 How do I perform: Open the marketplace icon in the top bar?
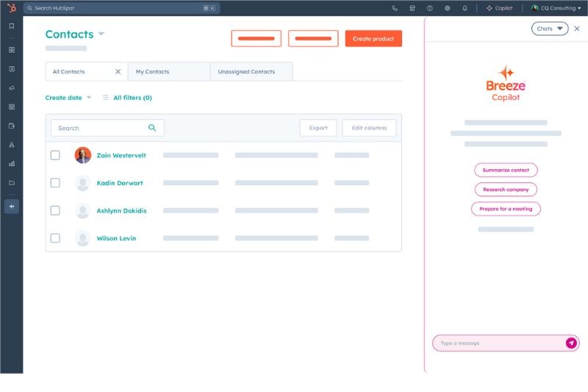pos(412,8)
